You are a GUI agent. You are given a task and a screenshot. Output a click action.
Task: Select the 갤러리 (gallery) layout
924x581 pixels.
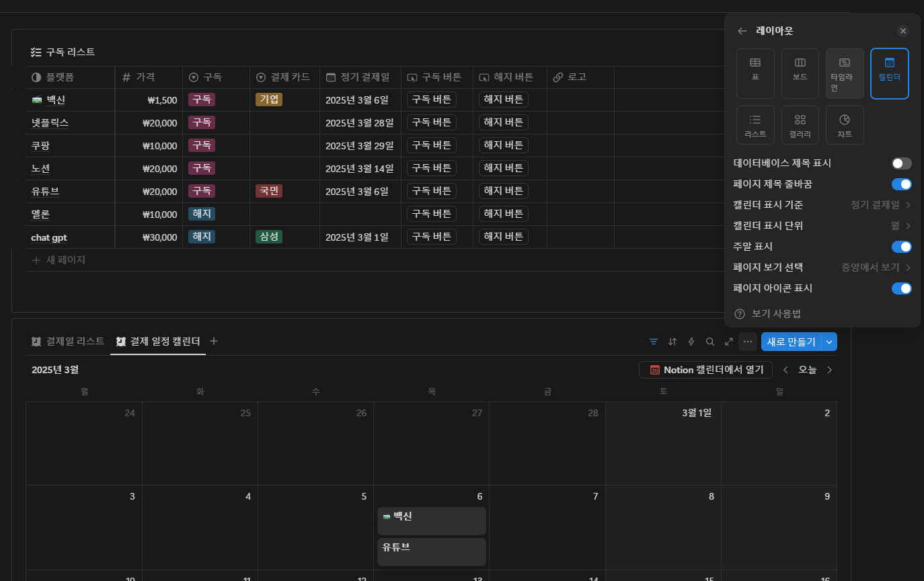pyautogui.click(x=800, y=125)
